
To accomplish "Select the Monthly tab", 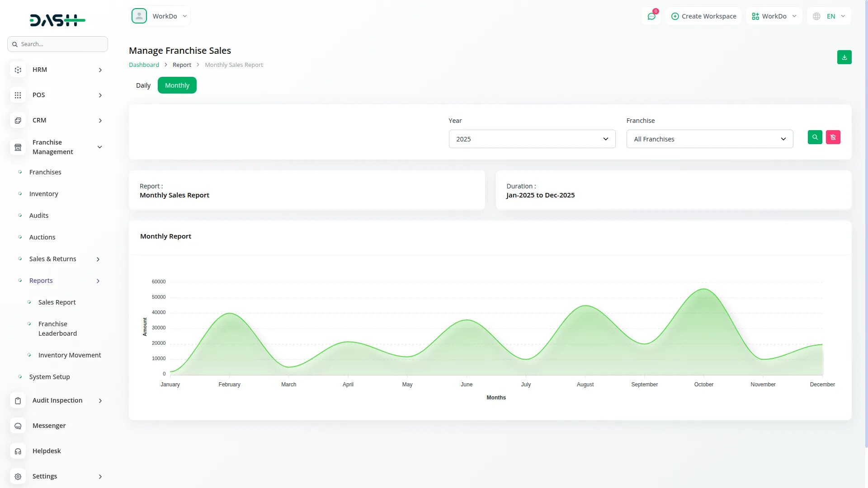I will (177, 85).
